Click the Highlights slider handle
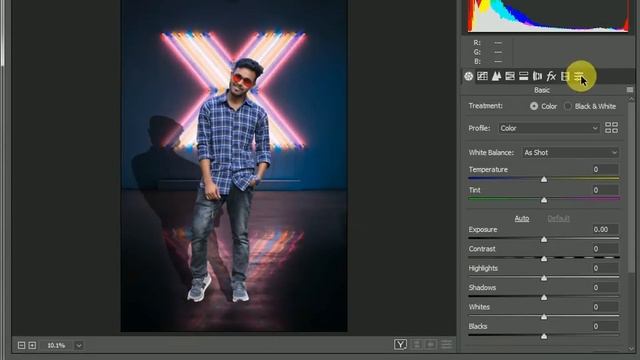Viewport: 640px width, 360px height. pyautogui.click(x=544, y=278)
